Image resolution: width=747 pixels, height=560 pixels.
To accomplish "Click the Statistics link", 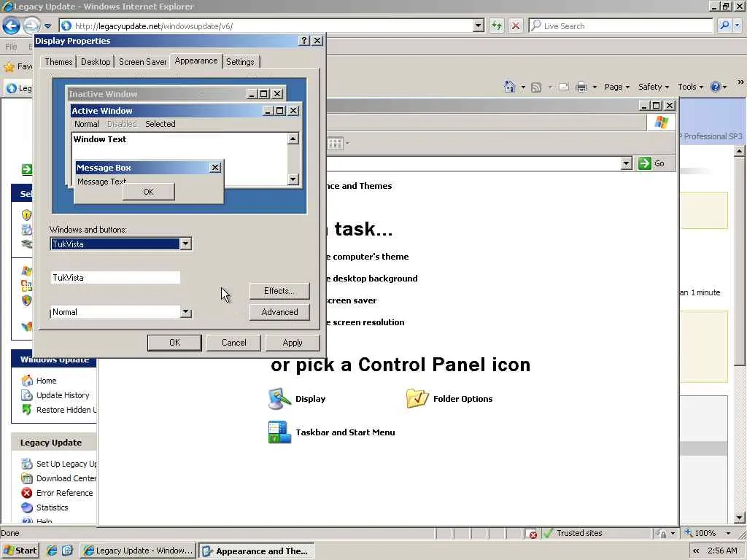I will coord(53,507).
